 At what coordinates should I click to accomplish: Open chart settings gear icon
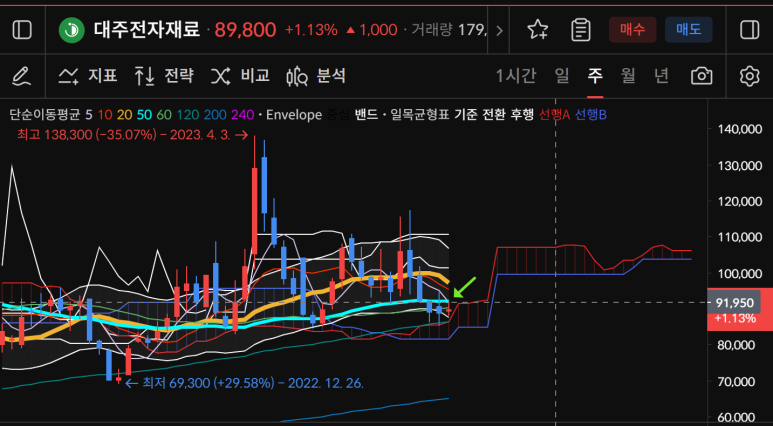pyautogui.click(x=749, y=76)
